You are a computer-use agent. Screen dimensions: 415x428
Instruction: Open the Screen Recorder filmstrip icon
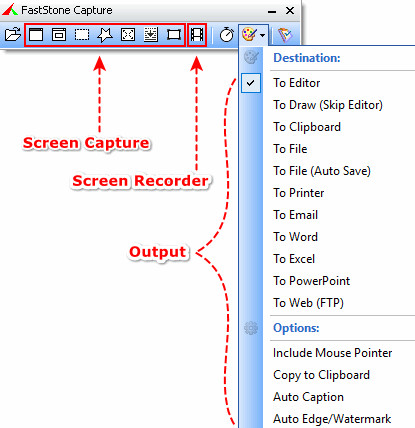point(197,34)
